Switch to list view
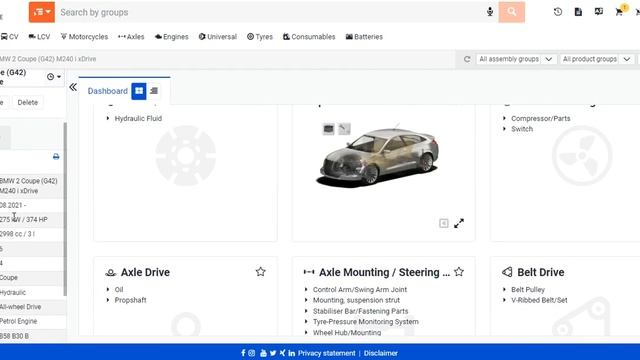 click(x=154, y=91)
